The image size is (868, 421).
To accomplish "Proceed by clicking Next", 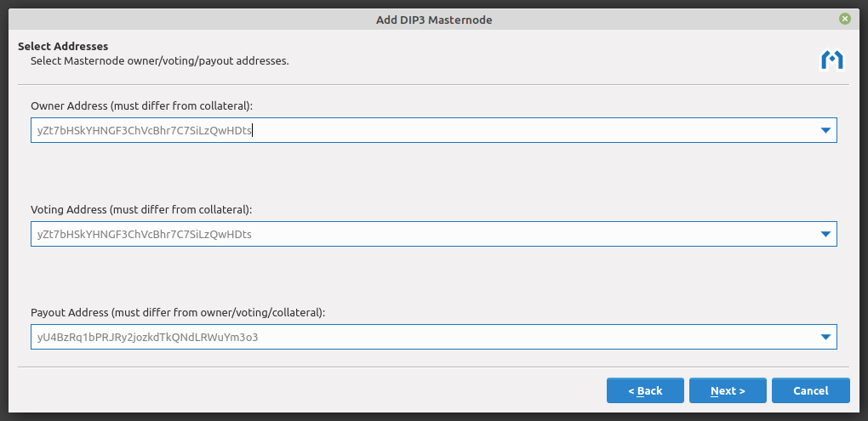I will point(728,390).
